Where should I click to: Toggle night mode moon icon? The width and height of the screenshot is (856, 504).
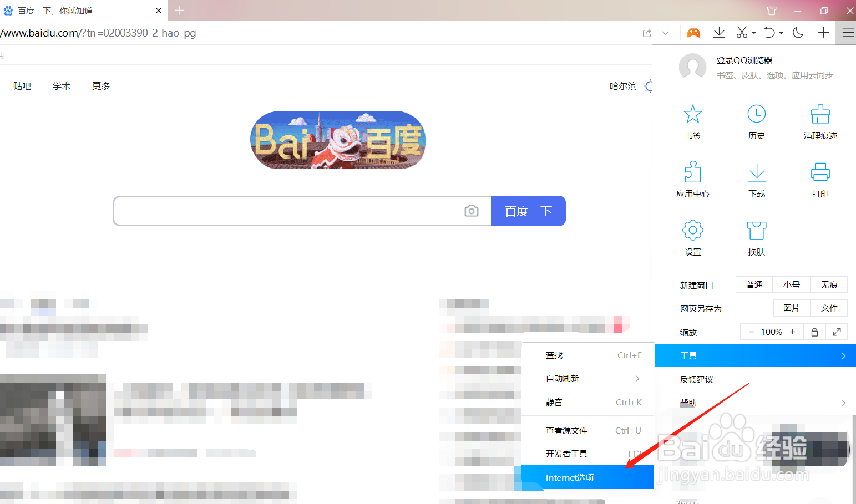[798, 33]
